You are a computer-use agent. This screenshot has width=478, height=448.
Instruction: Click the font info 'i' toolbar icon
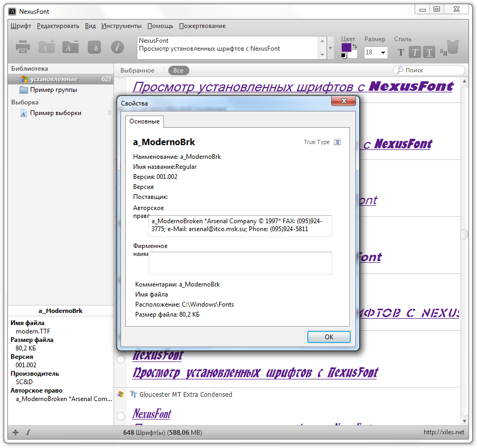click(117, 47)
